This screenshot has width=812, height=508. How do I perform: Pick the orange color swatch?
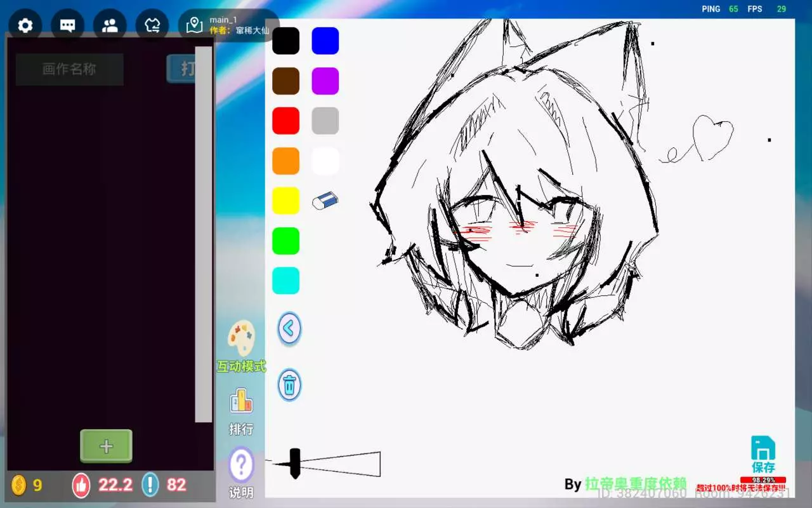click(x=285, y=161)
